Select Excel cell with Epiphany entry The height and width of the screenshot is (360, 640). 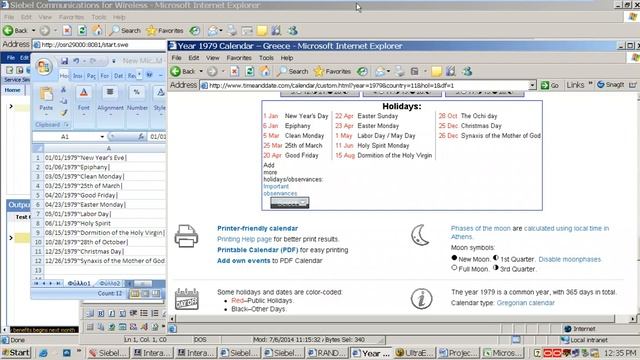105,167
